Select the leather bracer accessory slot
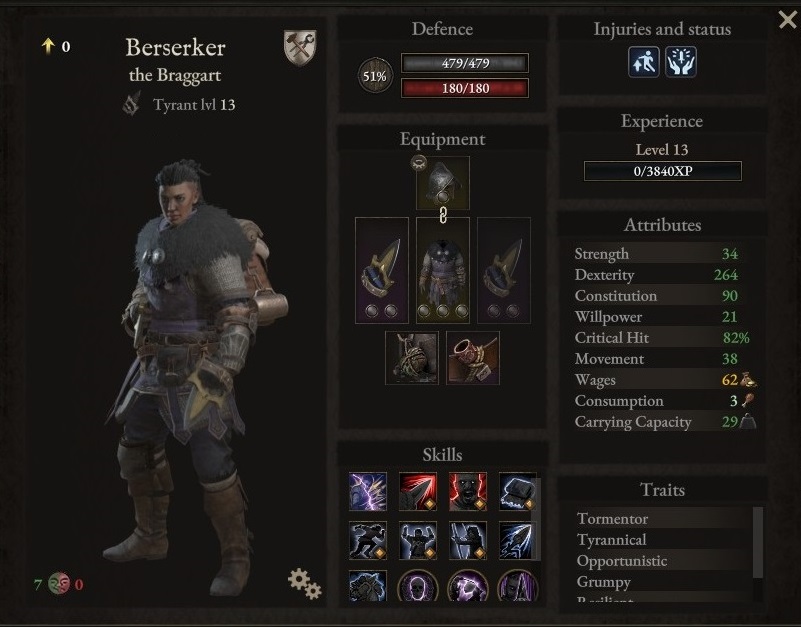 pos(473,358)
